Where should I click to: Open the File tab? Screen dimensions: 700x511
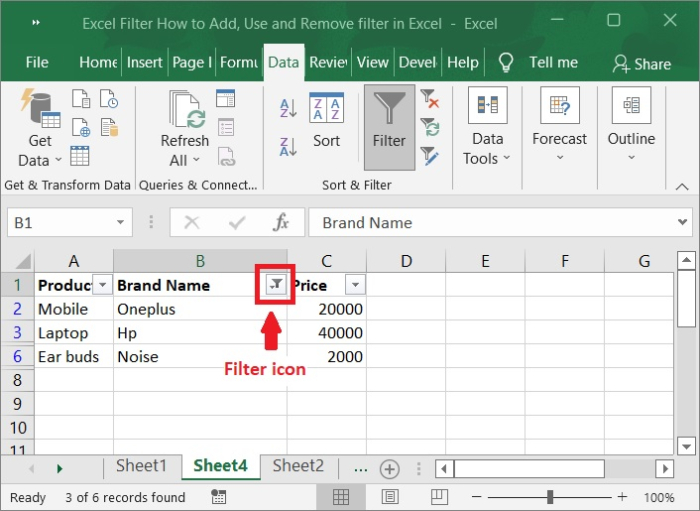pos(37,62)
